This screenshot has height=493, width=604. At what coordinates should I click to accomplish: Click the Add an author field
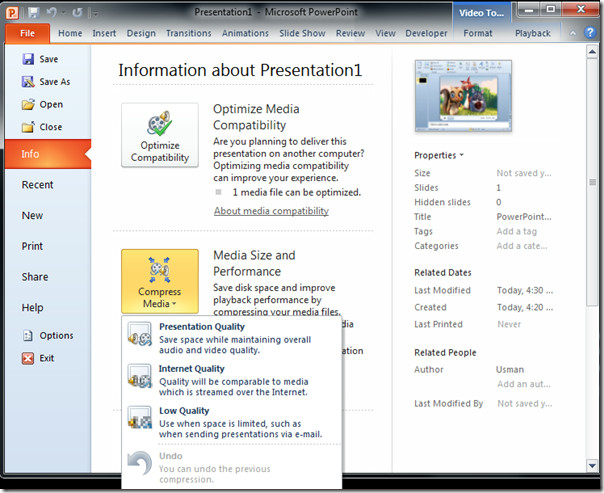[x=524, y=384]
